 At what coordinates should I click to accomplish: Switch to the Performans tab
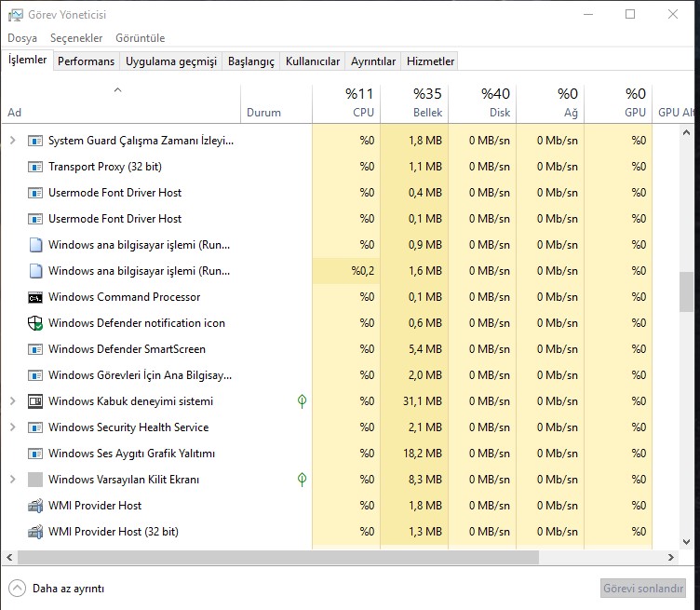pyautogui.click(x=87, y=61)
